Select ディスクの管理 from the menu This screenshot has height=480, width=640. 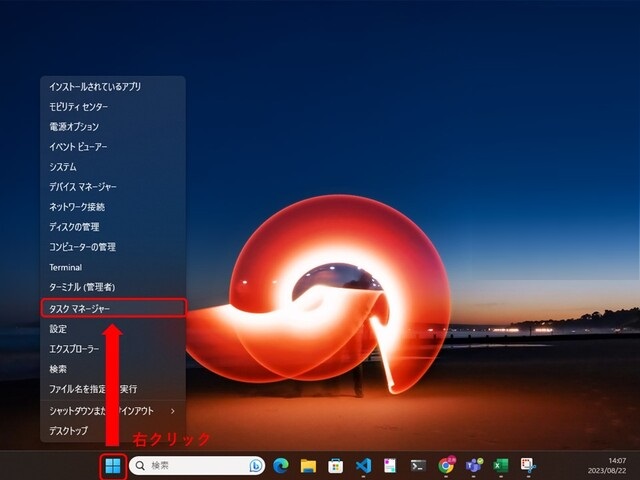point(113,227)
